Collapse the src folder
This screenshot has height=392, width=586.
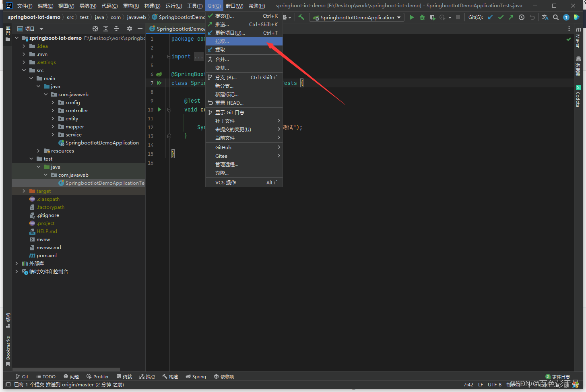(x=24, y=70)
